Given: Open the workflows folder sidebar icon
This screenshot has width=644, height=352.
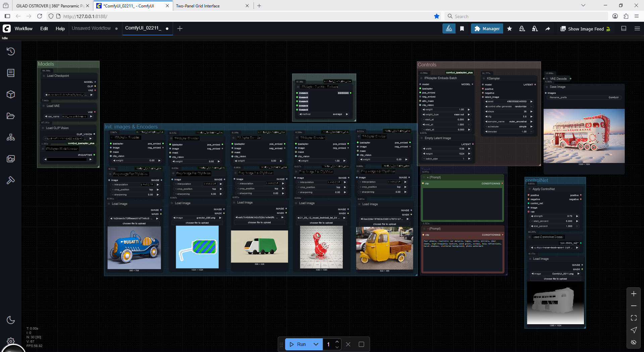Looking at the screenshot, I should tap(11, 116).
